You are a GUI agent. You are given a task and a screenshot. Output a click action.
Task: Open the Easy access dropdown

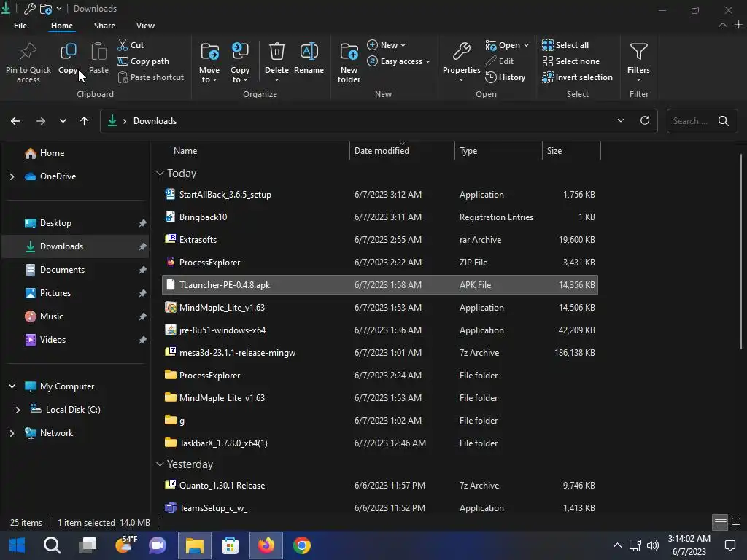[399, 61]
